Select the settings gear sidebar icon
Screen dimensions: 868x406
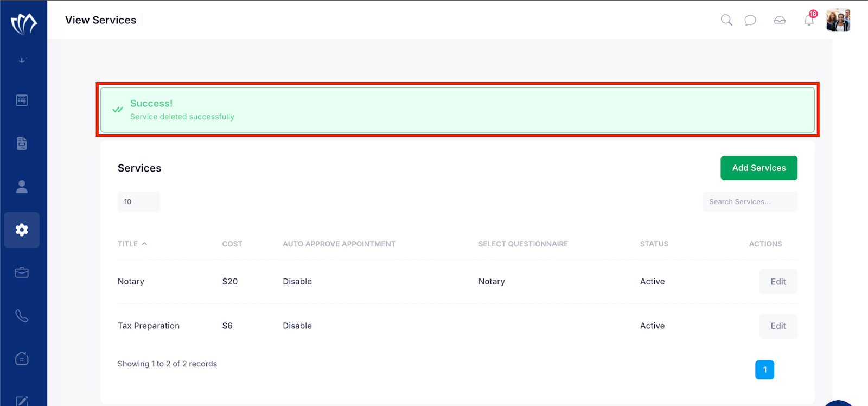point(22,230)
